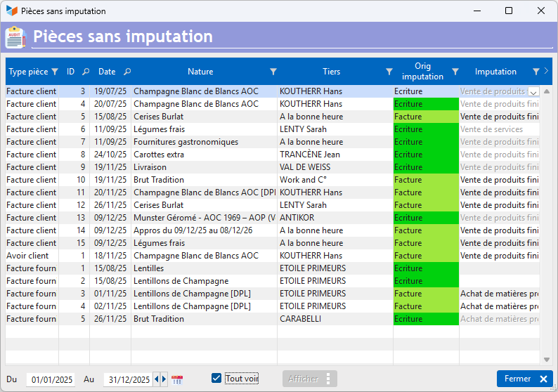Open the Tiers column filter
Screen dimensions: 558x392
[x=389, y=72]
